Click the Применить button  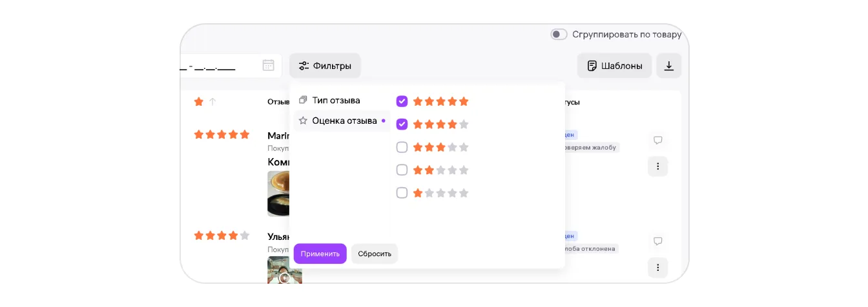tap(320, 253)
